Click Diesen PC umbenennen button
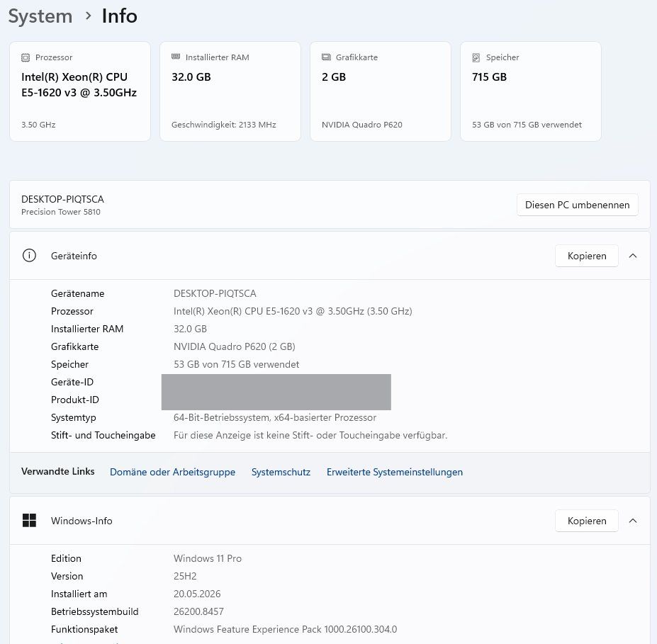Screen dimensions: 657x644 pyautogui.click(x=577, y=205)
